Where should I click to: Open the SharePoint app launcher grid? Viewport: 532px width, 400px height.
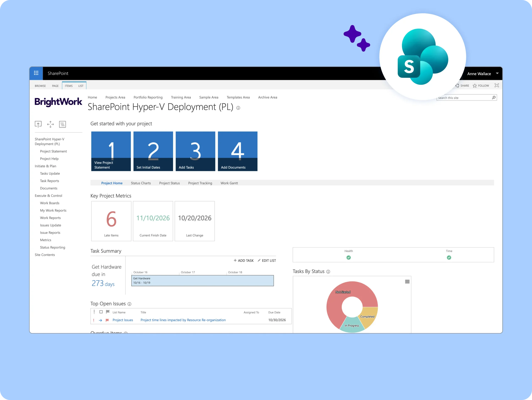point(36,73)
